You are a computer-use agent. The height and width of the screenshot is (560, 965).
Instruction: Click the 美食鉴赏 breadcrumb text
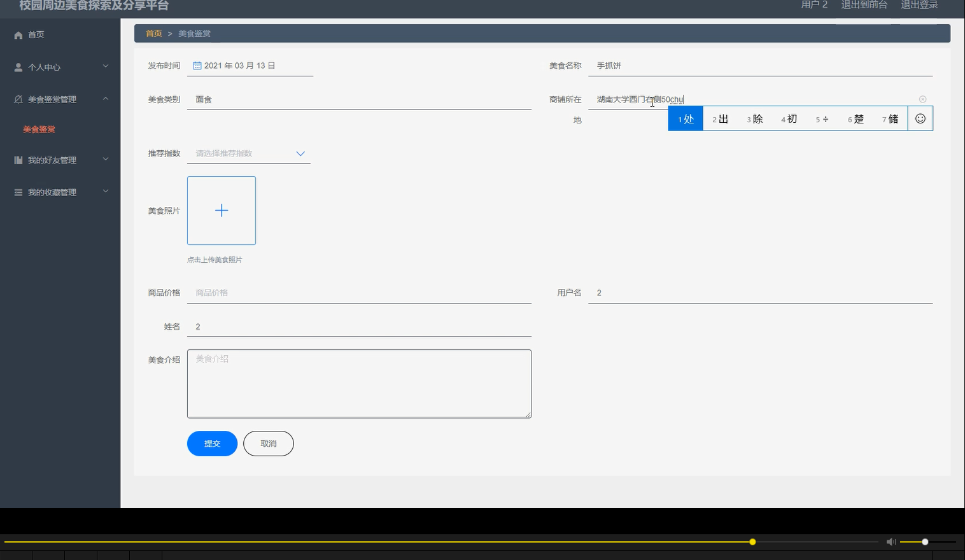[x=194, y=34]
